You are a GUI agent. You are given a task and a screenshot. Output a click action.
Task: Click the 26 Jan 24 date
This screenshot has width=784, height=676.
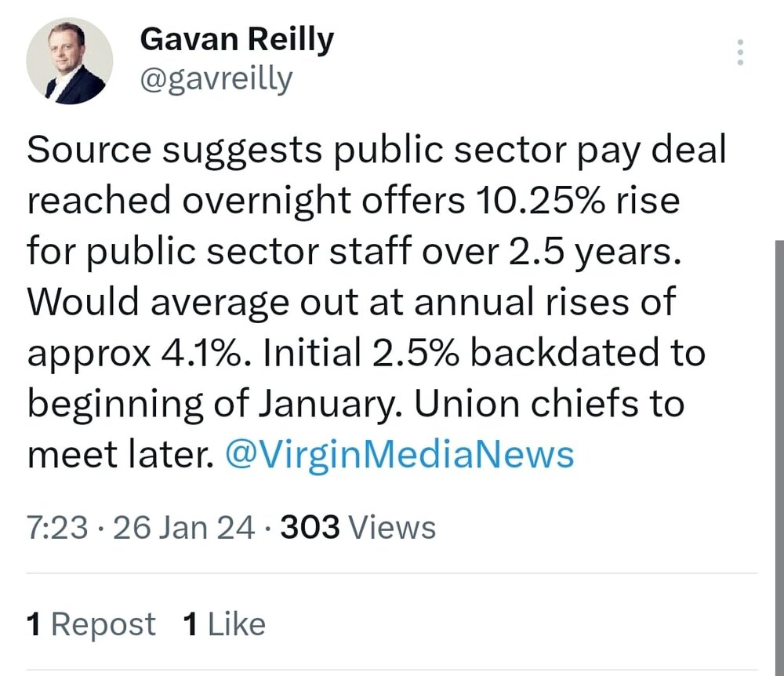point(183,528)
